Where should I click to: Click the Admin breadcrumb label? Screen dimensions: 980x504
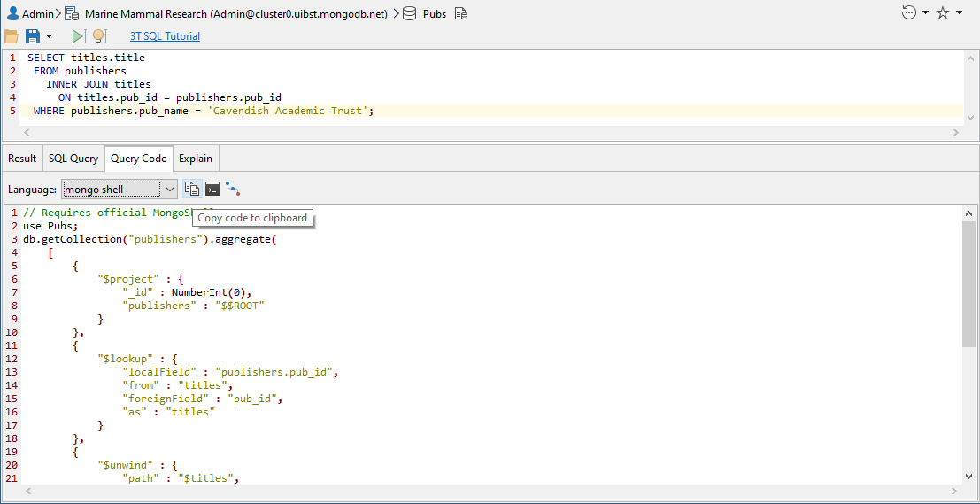(38, 13)
